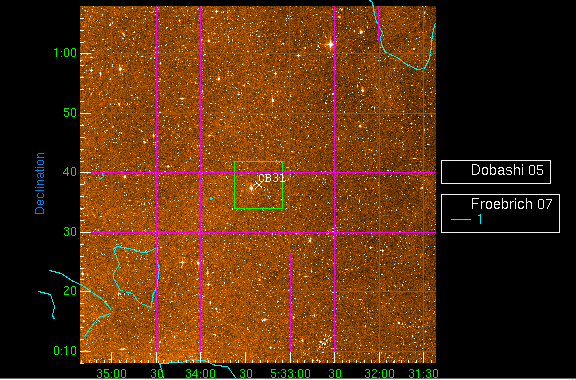The height and width of the screenshot is (380, 576).
Task: Select the 5:33:00 right ascension label
Action: pos(290,374)
